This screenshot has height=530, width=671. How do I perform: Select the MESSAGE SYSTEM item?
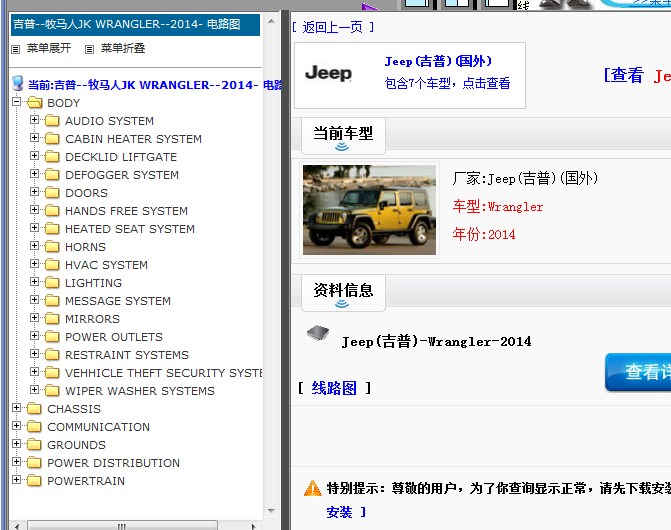point(118,301)
